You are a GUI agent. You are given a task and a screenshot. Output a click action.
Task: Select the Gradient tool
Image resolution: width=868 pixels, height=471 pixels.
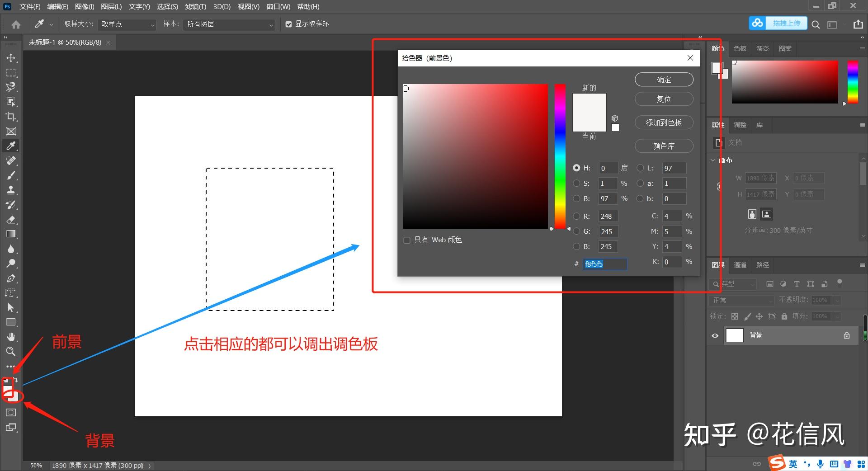coord(11,234)
